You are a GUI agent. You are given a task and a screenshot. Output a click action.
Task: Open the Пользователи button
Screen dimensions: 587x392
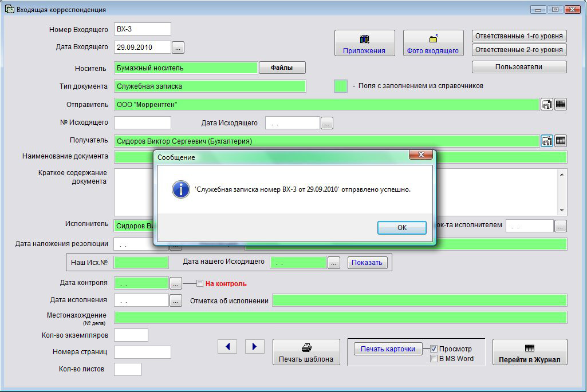pos(519,67)
